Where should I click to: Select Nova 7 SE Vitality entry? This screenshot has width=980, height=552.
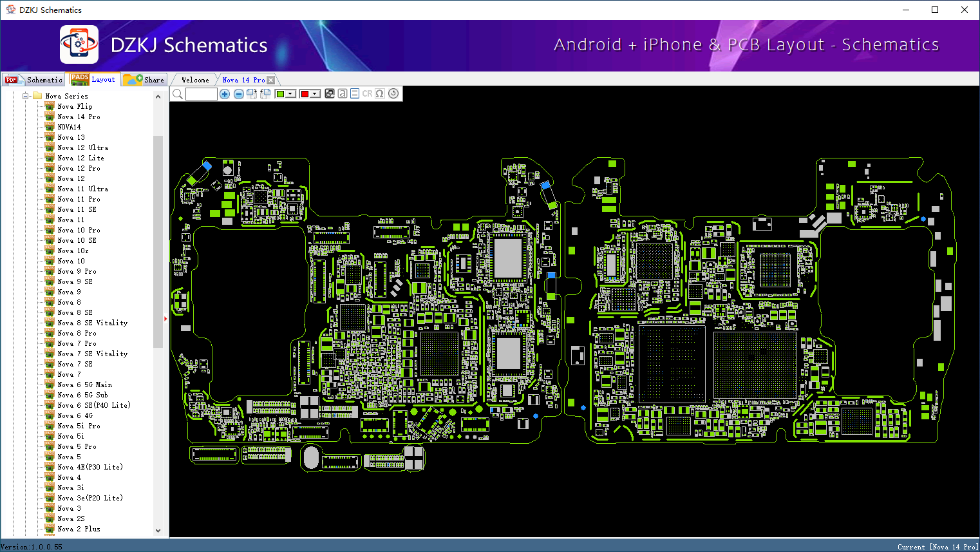click(x=92, y=354)
